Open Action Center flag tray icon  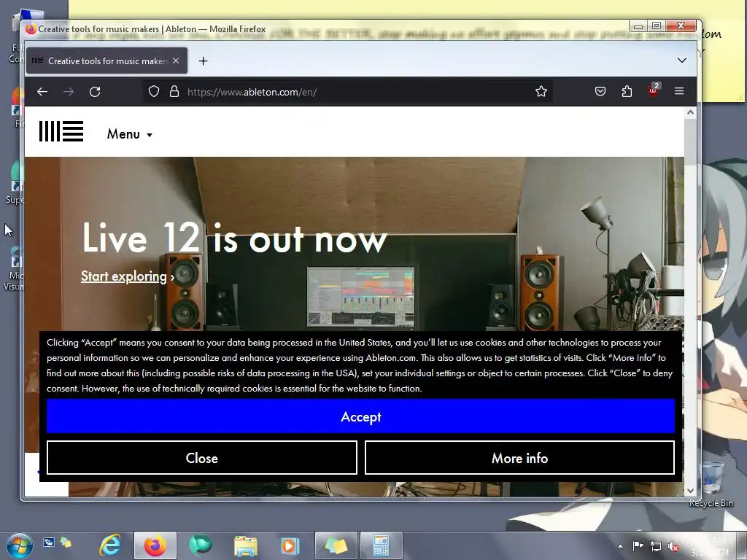coord(638,545)
